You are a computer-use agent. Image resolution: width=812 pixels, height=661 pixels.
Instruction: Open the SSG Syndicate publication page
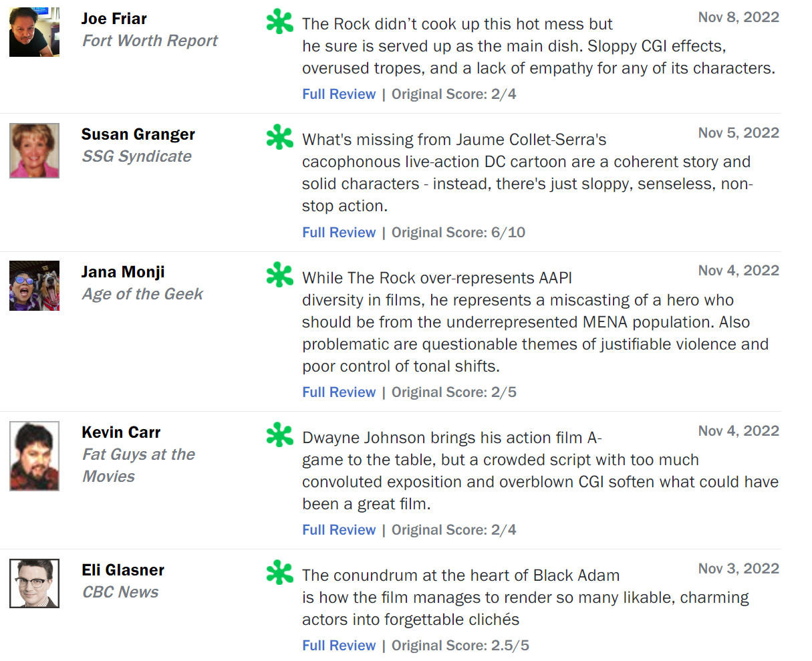click(136, 156)
